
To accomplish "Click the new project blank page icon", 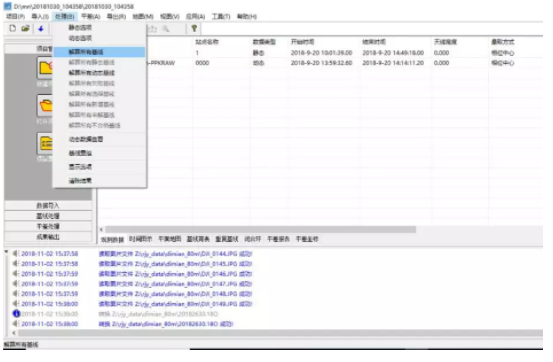I will (13, 28).
